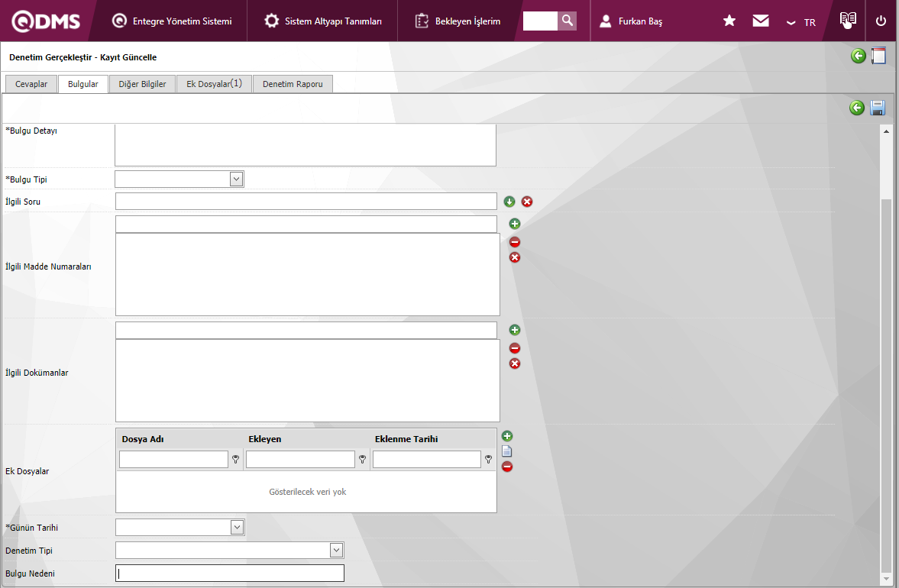The height and width of the screenshot is (588, 899).
Task: Click the power logout icon
Action: (881, 21)
